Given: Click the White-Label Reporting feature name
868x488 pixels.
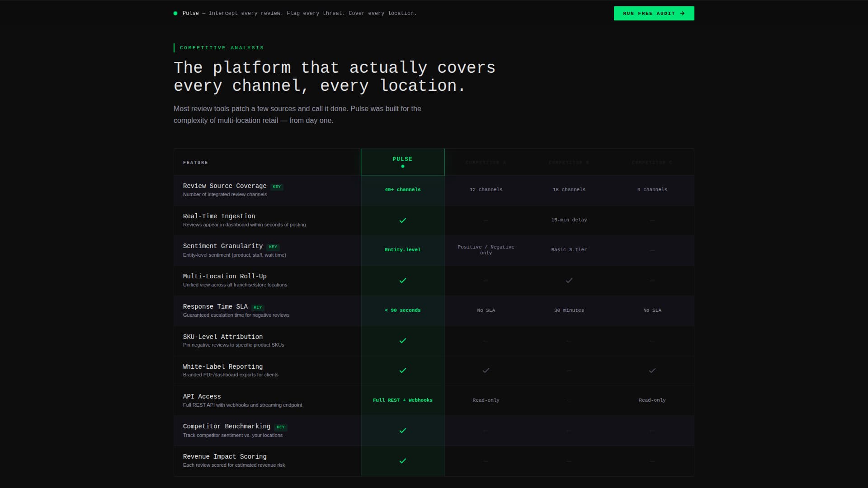Looking at the screenshot, I should point(223,367).
